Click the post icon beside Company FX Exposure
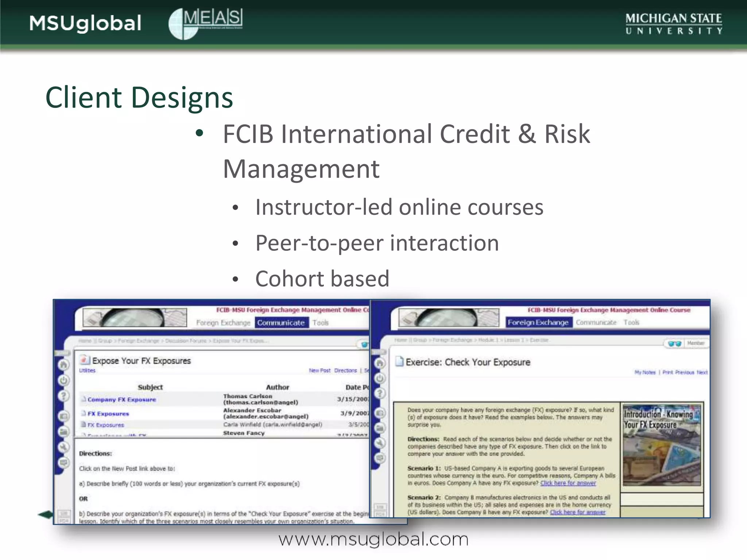 point(84,399)
